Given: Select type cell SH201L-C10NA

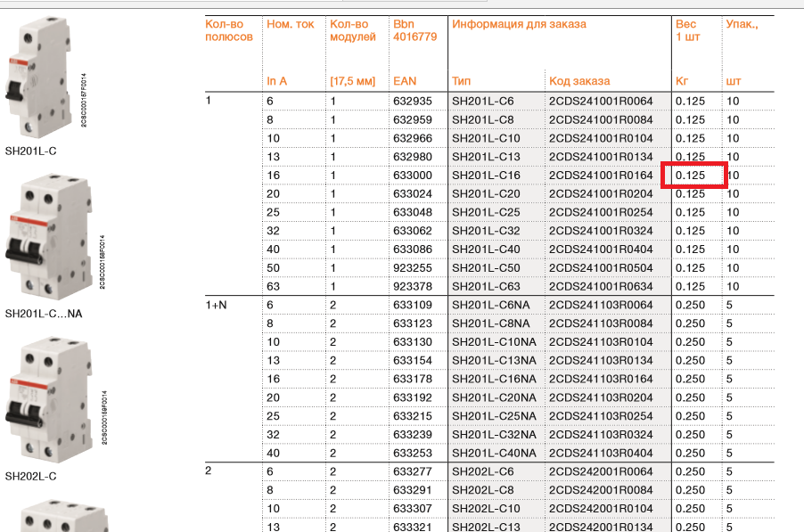Looking at the screenshot, I should 495,342.
